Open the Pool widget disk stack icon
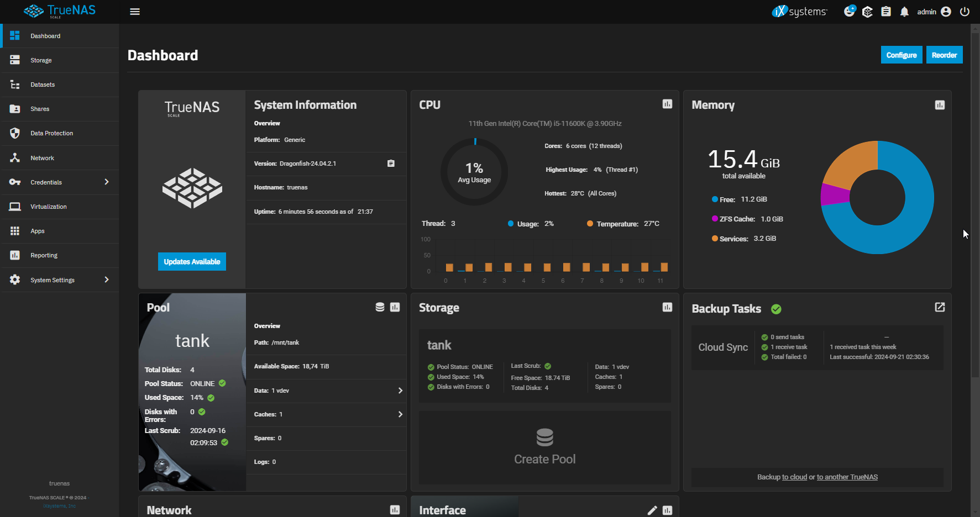Image resolution: width=980 pixels, height=517 pixels. click(x=380, y=307)
